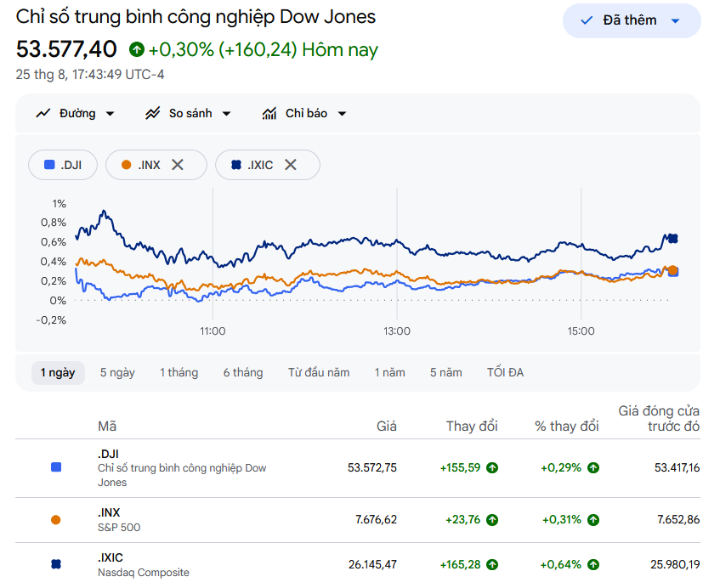
Task: Toggle the .INX series chip label
Action: point(150,165)
